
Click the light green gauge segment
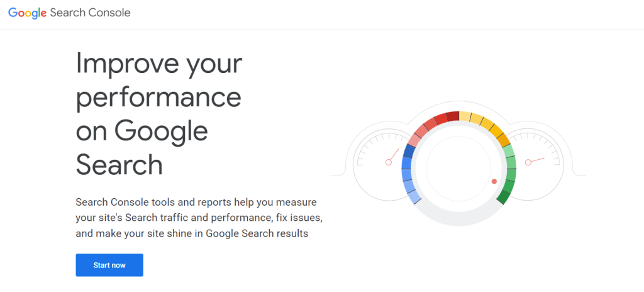click(x=508, y=150)
